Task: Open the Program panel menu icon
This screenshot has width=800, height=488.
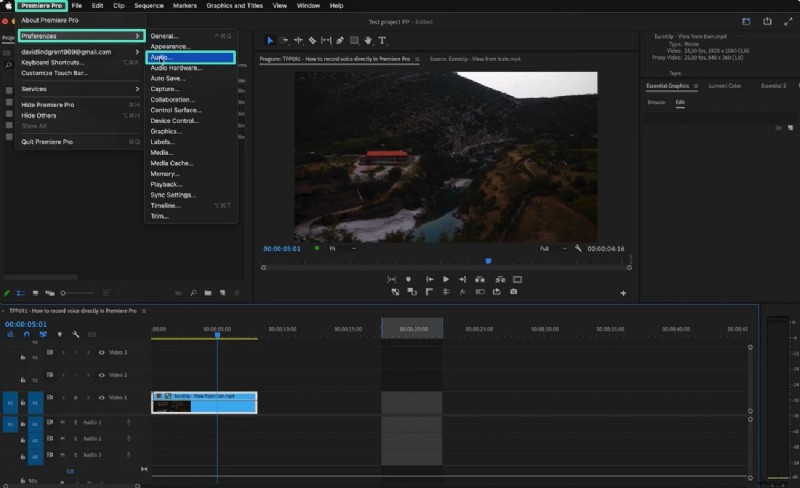Action: tap(417, 59)
